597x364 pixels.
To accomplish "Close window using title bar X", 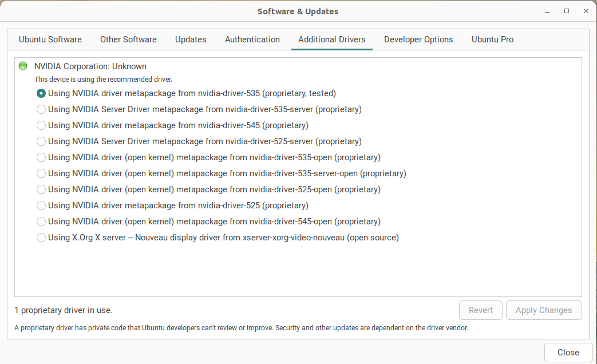I will coord(586,11).
